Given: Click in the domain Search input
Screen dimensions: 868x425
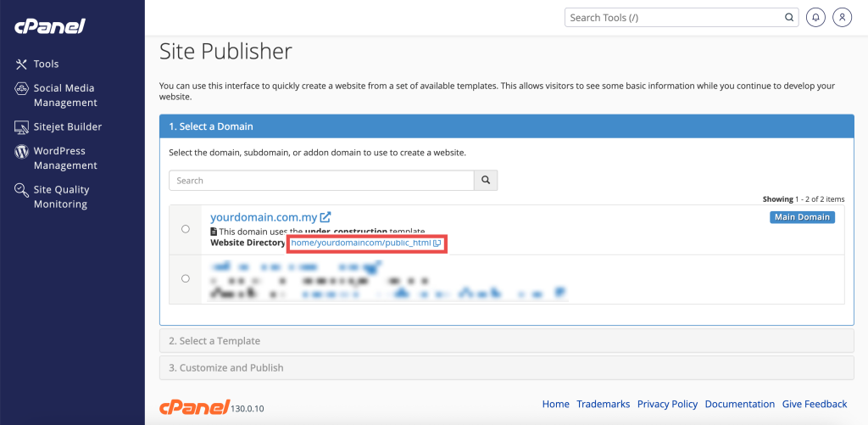Looking at the screenshot, I should click(321, 181).
